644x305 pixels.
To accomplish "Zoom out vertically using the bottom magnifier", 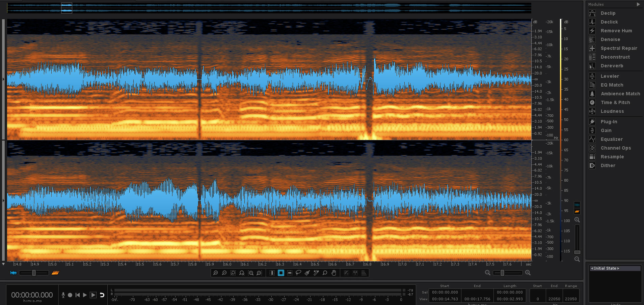I will coord(577,259).
